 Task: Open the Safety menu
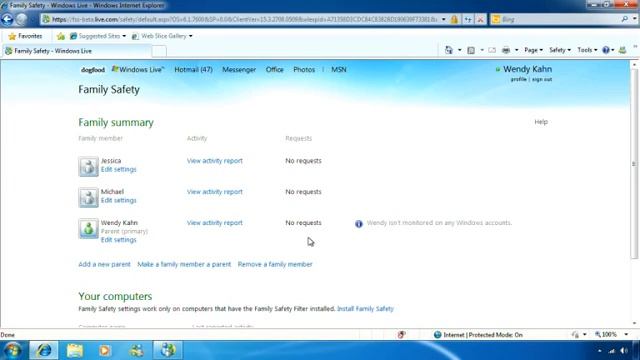pos(560,50)
